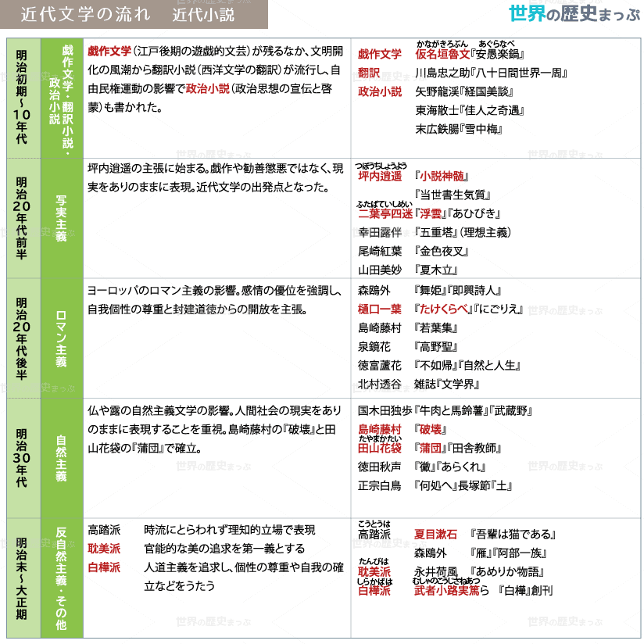This screenshot has width=644, height=644.
Task: Click the red 田山花袋 author name
Action: (x=380, y=448)
